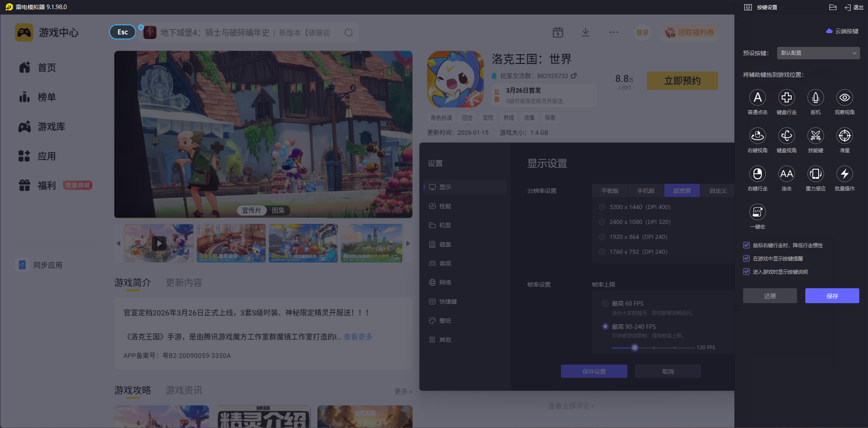This screenshot has width=868, height=428.
Task: Show previous screenshot thumbnails with left arrow
Action: coord(119,243)
